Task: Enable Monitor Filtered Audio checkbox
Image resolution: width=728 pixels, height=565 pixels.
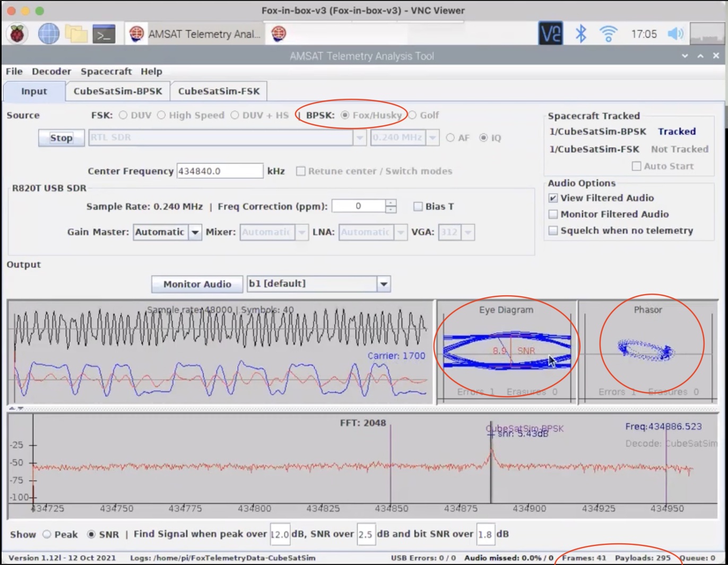Action: tap(553, 215)
